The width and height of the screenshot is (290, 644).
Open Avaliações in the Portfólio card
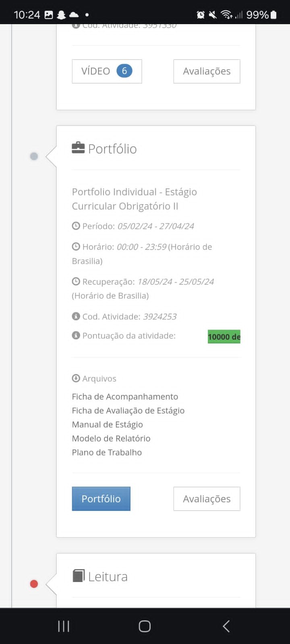[x=207, y=499]
